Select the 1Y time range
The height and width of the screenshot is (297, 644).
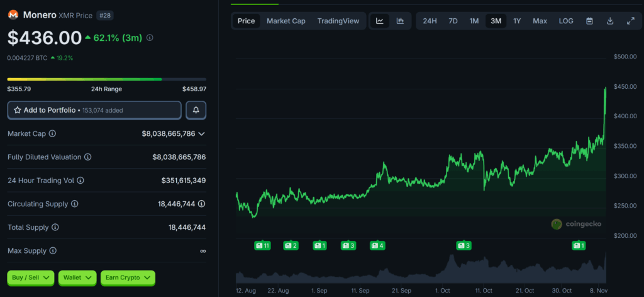(x=517, y=21)
